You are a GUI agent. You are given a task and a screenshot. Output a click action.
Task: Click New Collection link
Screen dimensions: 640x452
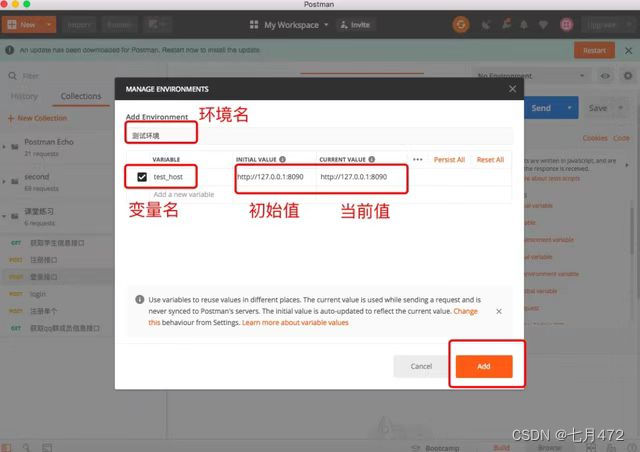coord(38,118)
